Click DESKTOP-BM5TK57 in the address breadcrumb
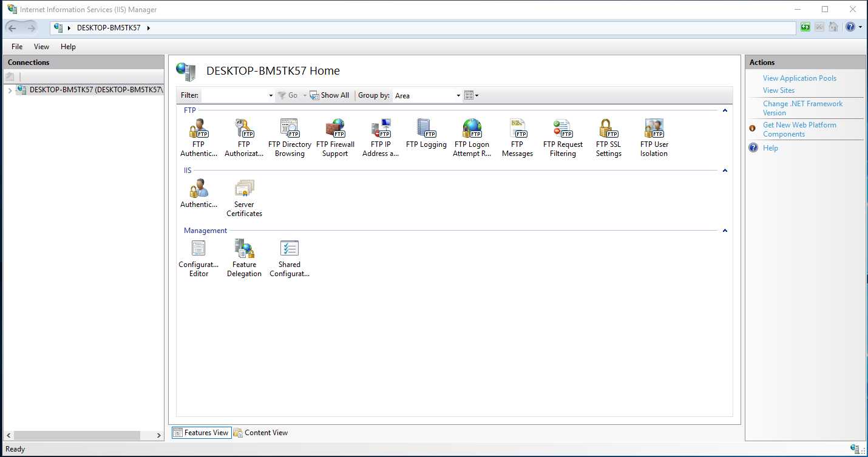The height and width of the screenshot is (457, 868). tap(109, 28)
